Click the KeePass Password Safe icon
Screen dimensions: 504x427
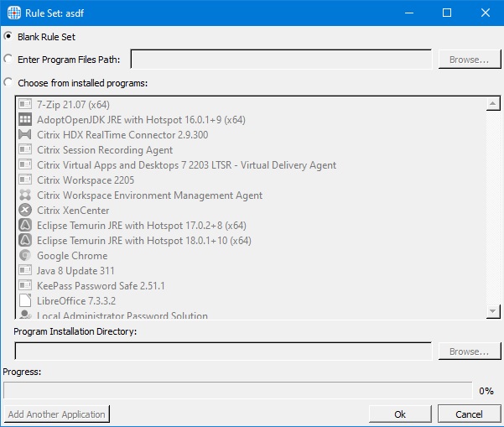pos(25,285)
